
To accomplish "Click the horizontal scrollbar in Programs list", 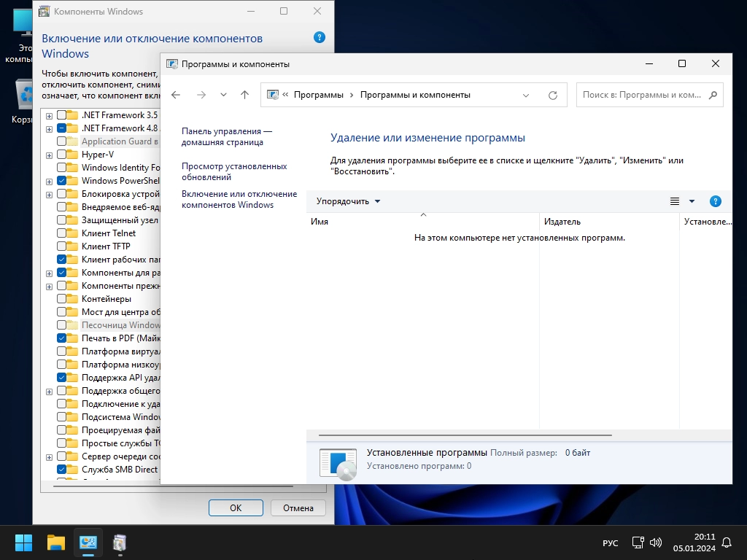I will [465, 435].
